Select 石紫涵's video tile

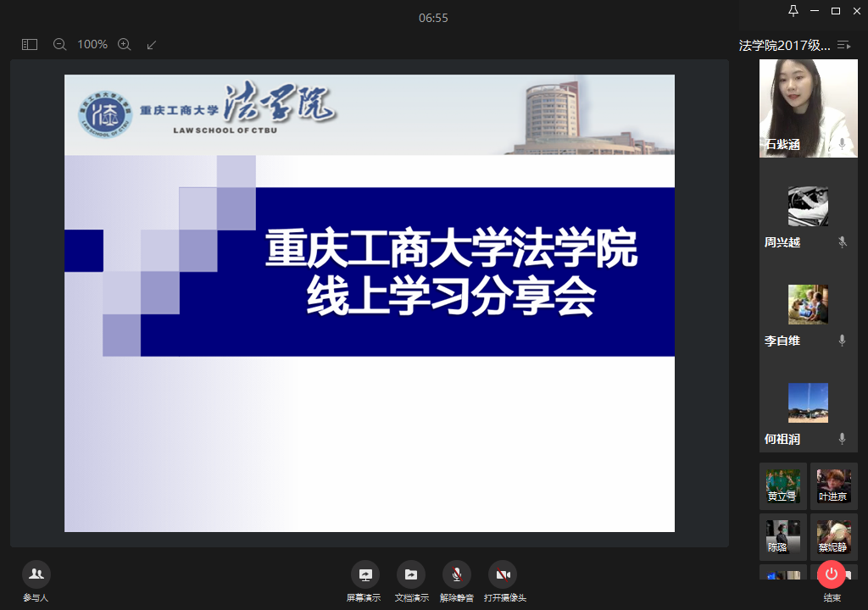click(x=808, y=108)
